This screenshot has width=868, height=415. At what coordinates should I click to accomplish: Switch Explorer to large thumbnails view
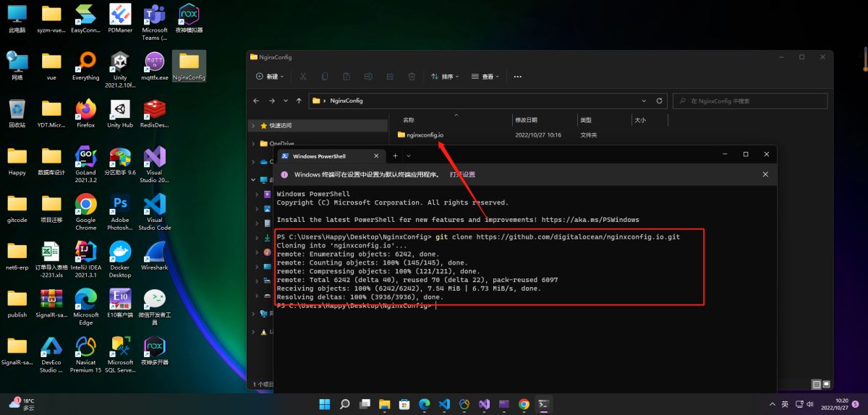click(827, 385)
